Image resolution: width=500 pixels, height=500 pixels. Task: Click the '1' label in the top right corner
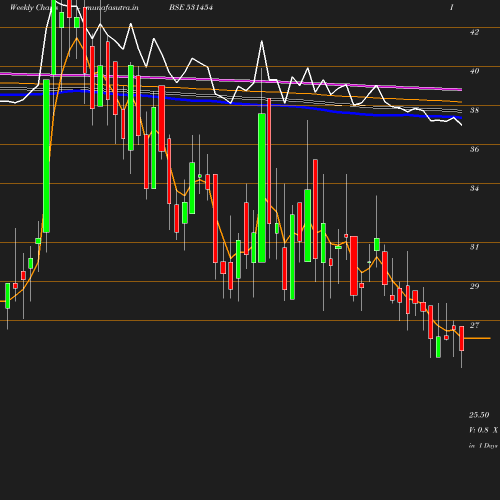pyautogui.click(x=452, y=7)
